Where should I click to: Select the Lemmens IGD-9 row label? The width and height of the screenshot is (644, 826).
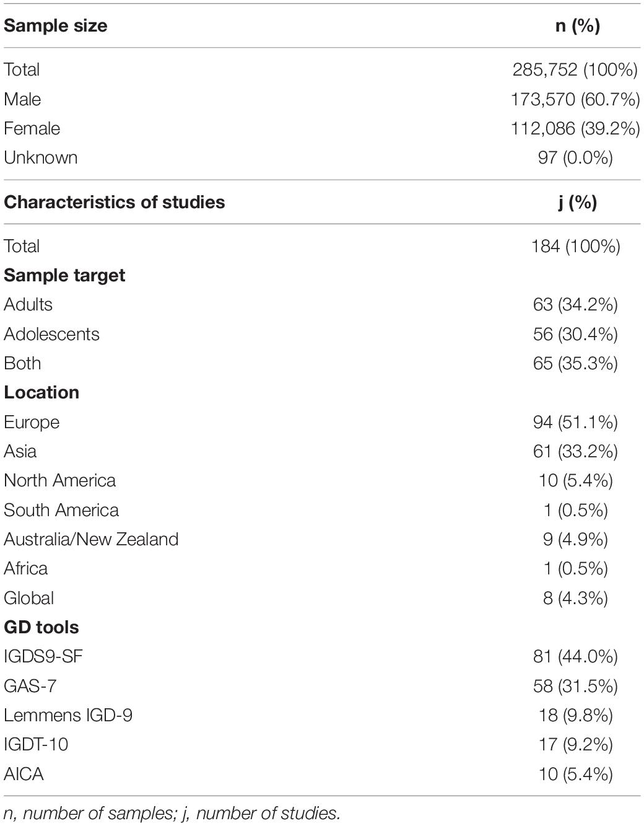click(x=68, y=716)
